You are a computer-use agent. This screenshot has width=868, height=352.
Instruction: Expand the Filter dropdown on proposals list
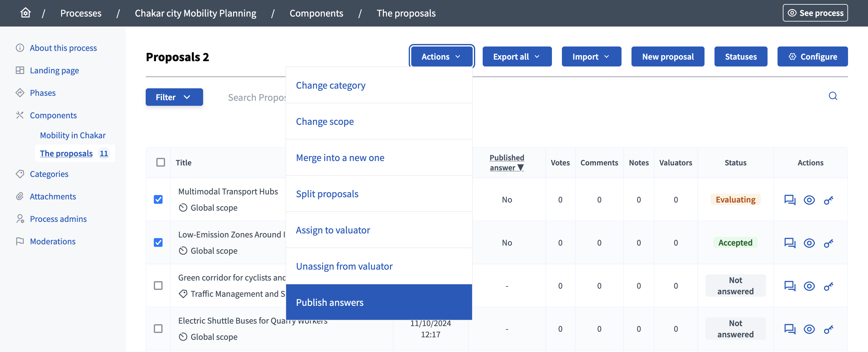[x=174, y=96]
